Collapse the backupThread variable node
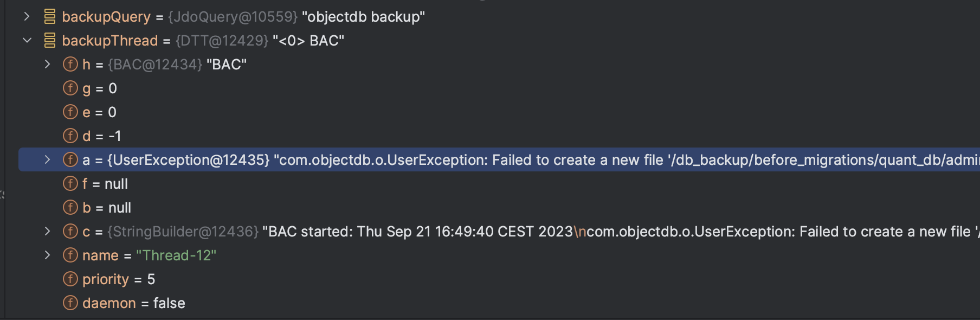Viewport: 980px width, 320px height. coord(27,41)
